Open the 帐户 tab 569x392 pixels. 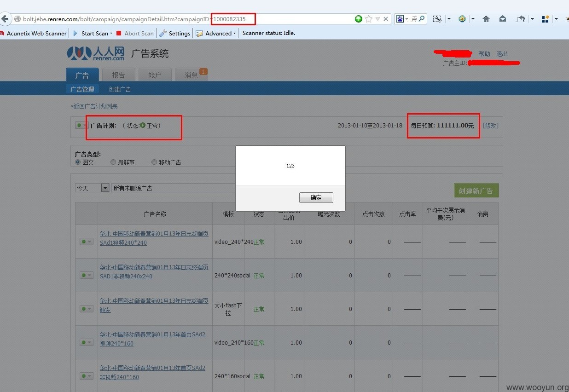[x=155, y=75]
